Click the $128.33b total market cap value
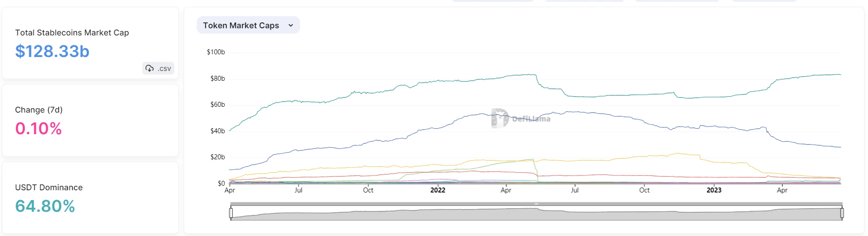 point(52,51)
